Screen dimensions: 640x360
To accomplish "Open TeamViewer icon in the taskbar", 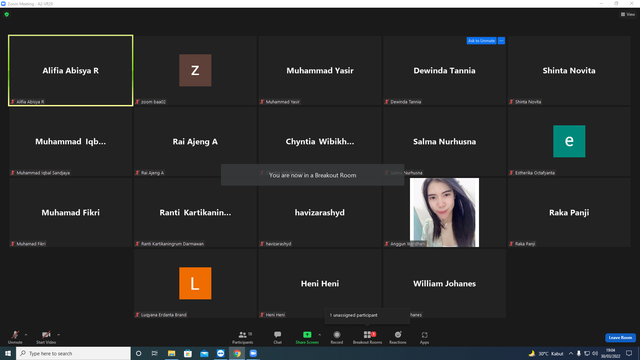I will click(x=220, y=353).
